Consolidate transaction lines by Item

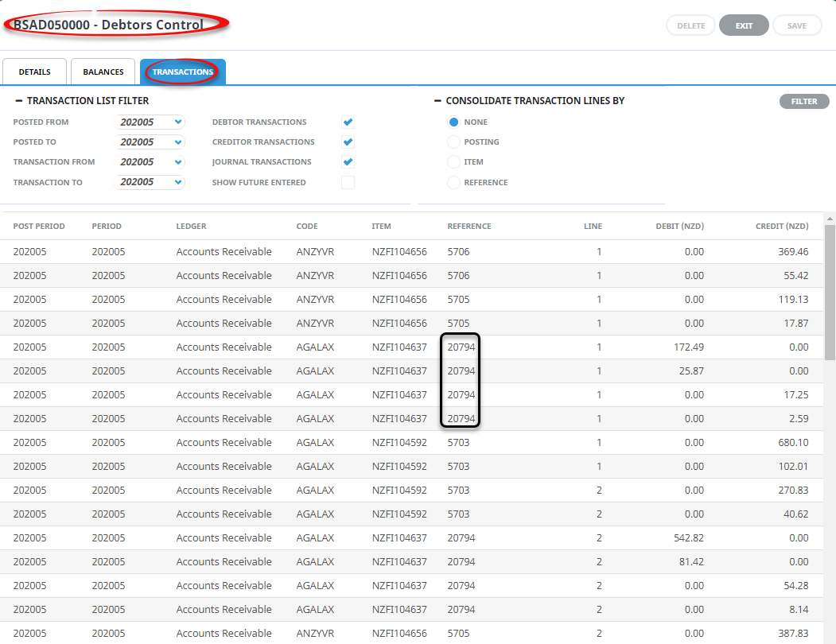click(x=453, y=162)
